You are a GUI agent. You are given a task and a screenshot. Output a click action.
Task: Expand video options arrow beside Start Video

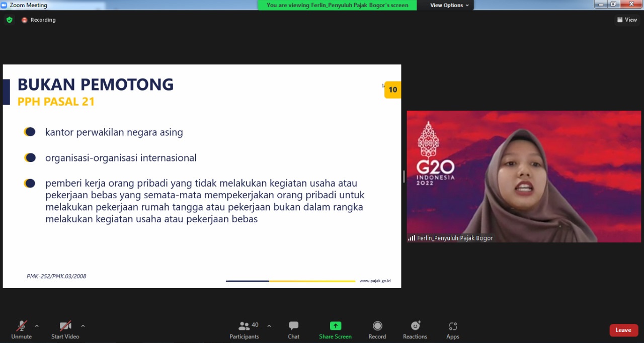point(83,326)
